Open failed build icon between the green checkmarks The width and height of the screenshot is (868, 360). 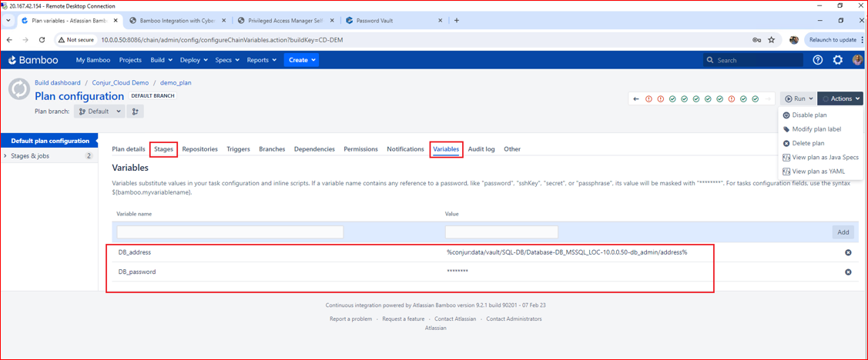point(732,99)
